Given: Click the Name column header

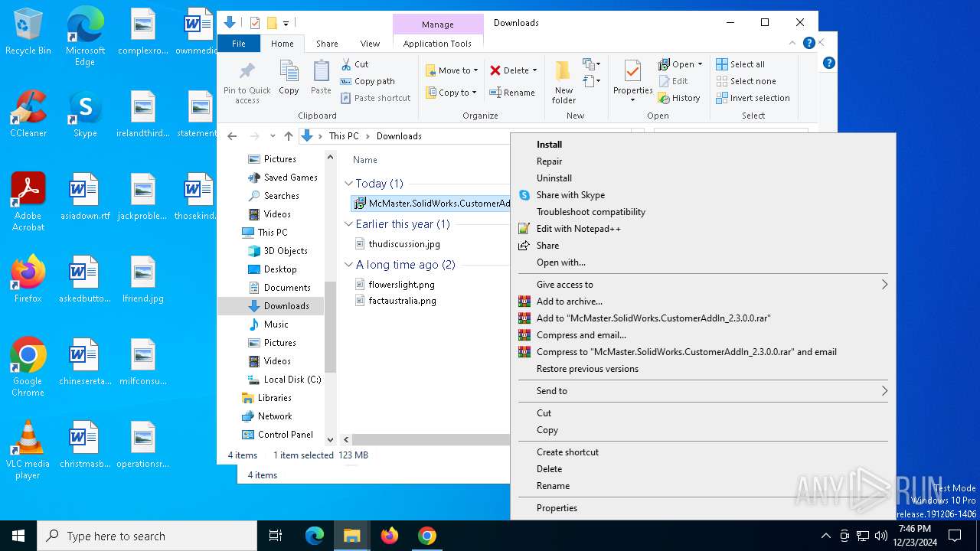Looking at the screenshot, I should click(x=365, y=160).
